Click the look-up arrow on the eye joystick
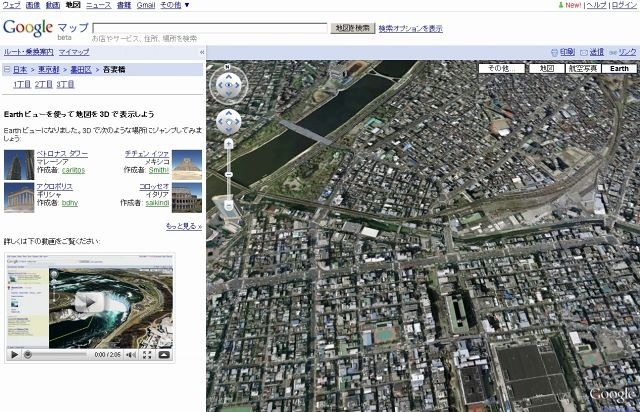This screenshot has height=412, width=640. point(229,76)
